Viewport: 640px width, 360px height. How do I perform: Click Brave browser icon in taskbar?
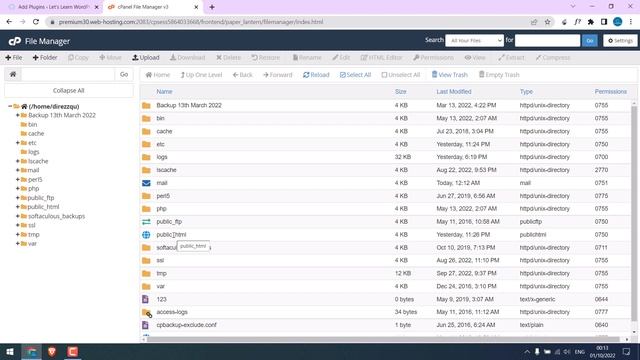(x=52, y=351)
